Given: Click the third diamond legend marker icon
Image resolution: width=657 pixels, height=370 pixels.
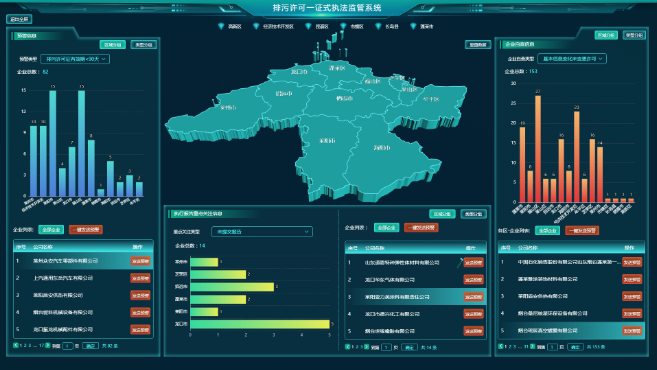Looking at the screenshot, I should [x=308, y=26].
